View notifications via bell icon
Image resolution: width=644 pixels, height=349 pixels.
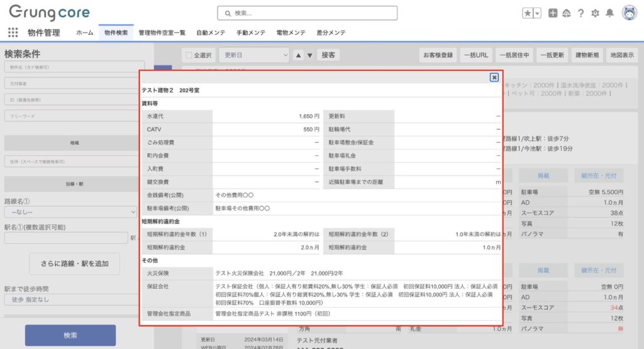(x=609, y=13)
